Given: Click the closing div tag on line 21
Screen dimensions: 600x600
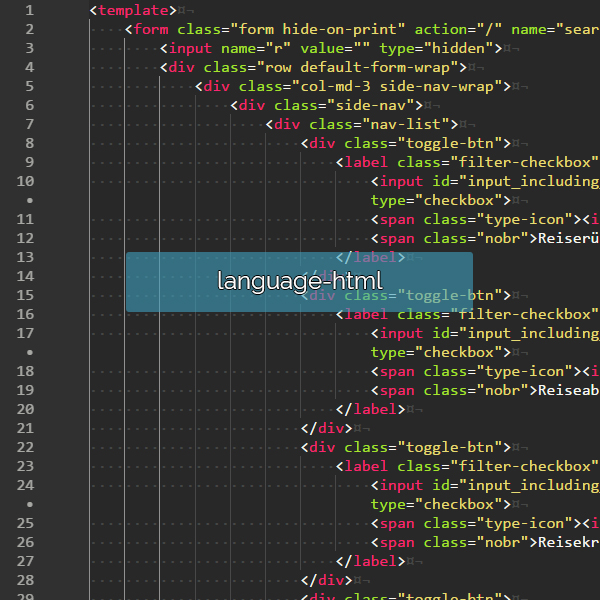Looking at the screenshot, I should pyautogui.click(x=326, y=428).
